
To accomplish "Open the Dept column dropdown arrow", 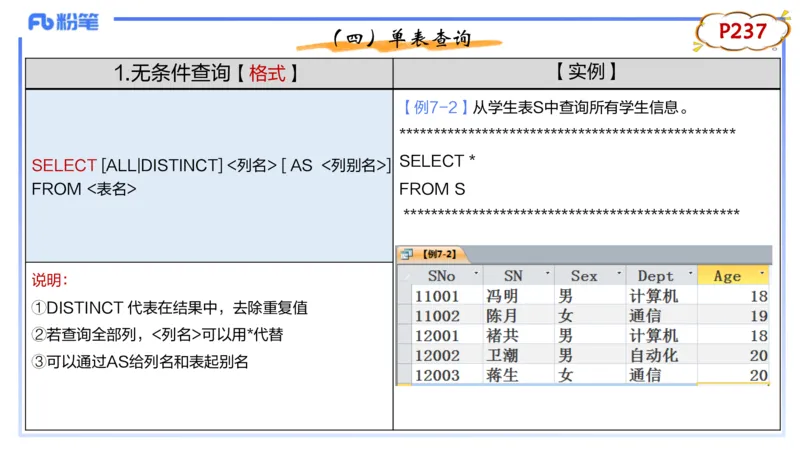I will tap(690, 273).
